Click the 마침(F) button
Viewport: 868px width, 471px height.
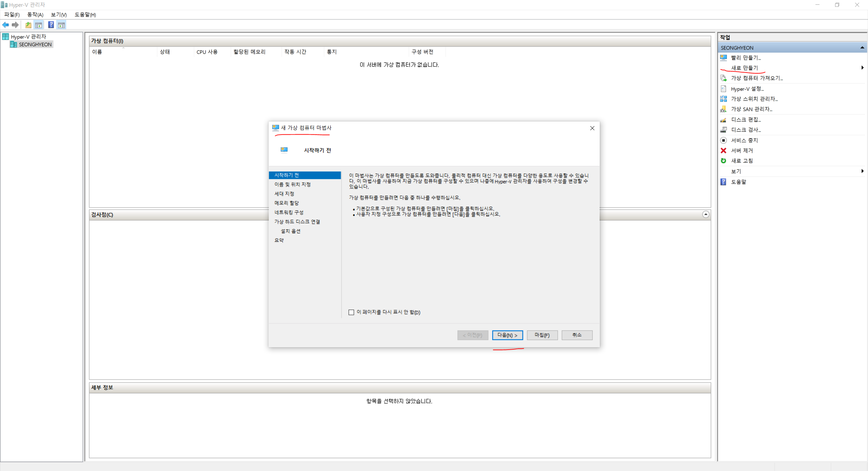(x=542, y=335)
